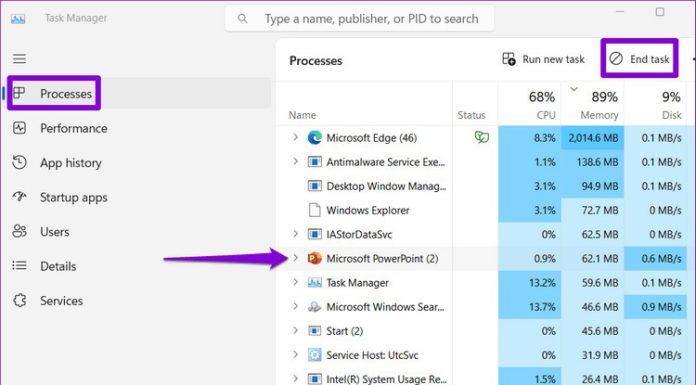The width and height of the screenshot is (696, 385).
Task: Click the 0.9 MB/s disk value for Windows Search
Action: pos(661,307)
